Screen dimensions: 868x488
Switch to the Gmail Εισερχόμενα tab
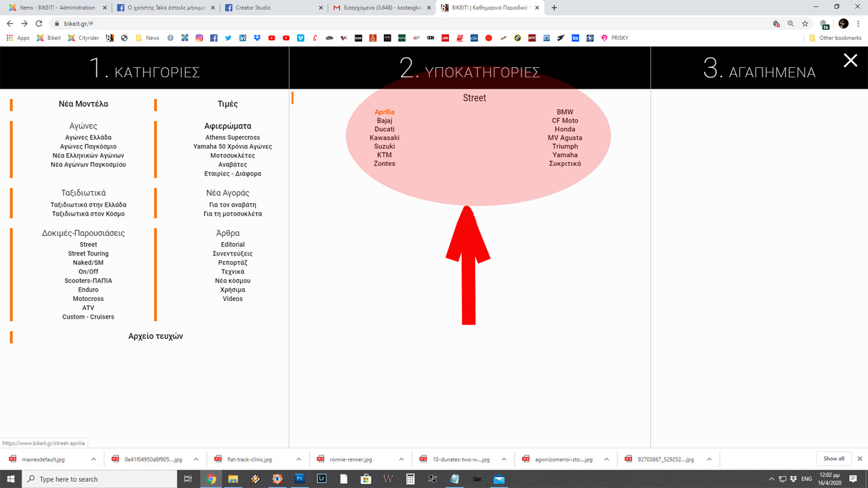(x=381, y=7)
